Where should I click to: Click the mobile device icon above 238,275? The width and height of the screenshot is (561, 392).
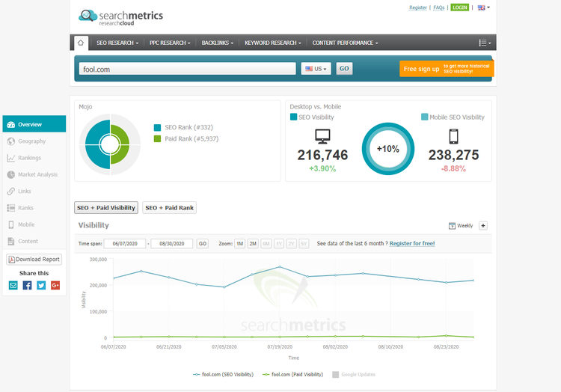[x=454, y=136]
